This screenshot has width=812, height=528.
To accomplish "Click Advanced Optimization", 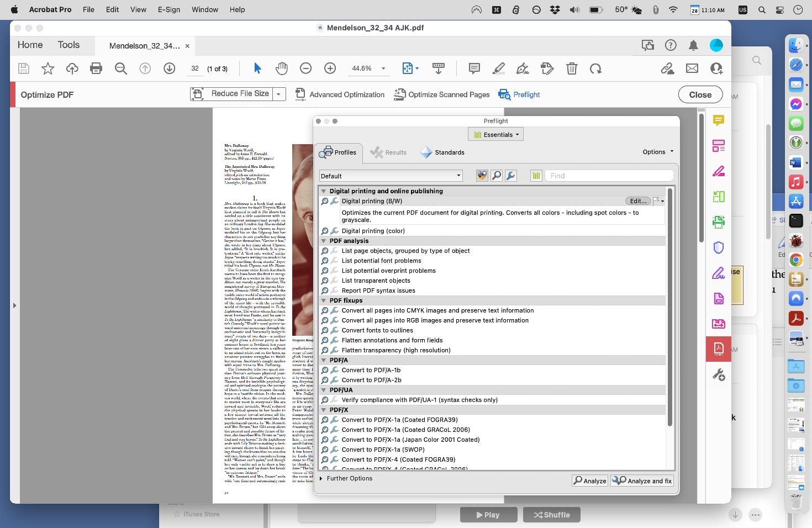I will 340,94.
